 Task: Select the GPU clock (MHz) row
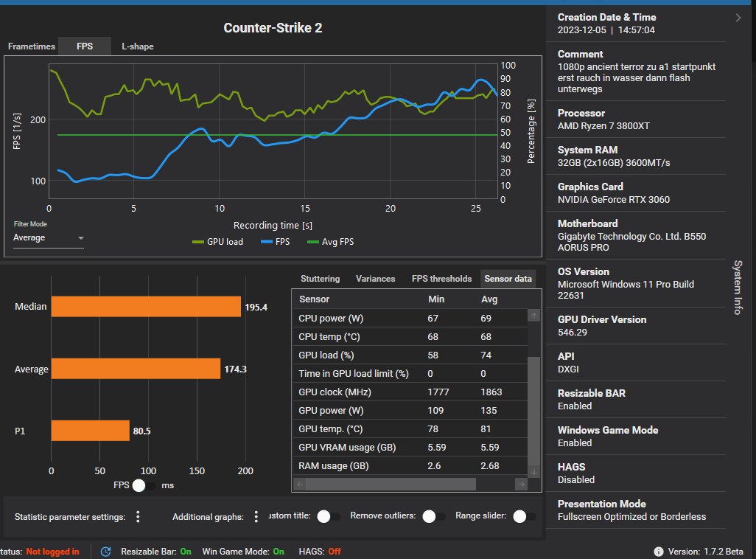coord(410,392)
